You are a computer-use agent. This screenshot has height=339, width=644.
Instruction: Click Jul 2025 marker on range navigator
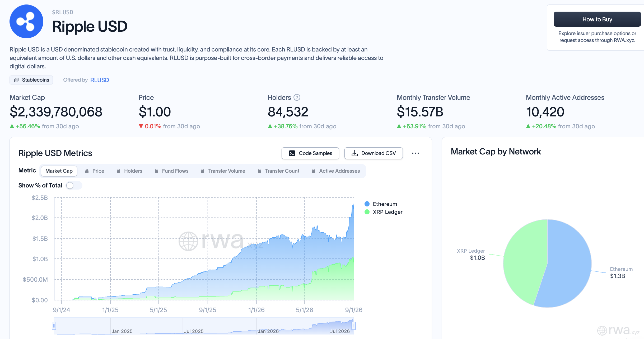pos(194,331)
